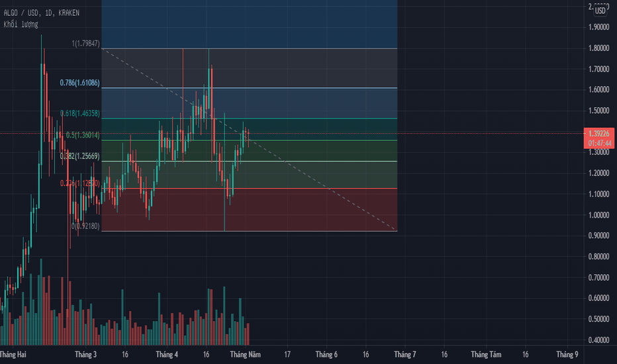Click the Tháng Năm time axis label
Viewport: 617px width, 364px height.
[x=245, y=355]
